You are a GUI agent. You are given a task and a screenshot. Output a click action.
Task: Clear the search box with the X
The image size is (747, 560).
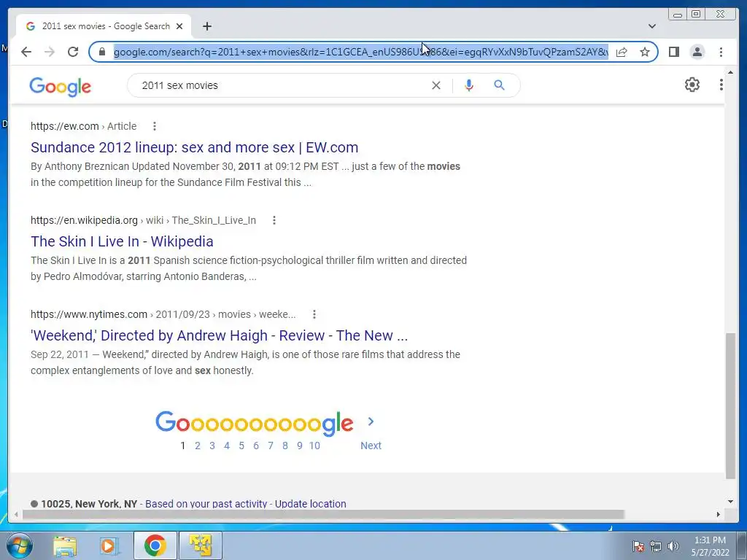436,85
